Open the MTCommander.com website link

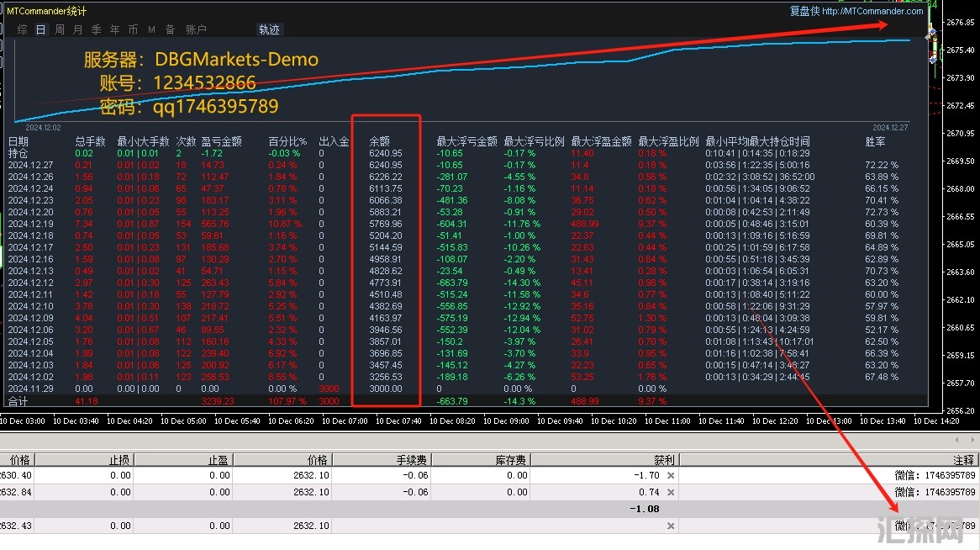pos(872,11)
